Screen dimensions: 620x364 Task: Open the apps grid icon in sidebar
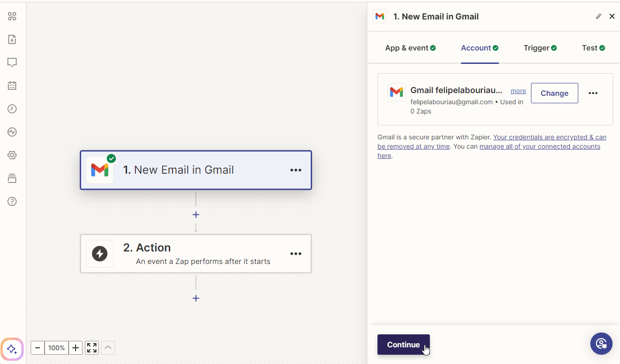[x=12, y=17]
